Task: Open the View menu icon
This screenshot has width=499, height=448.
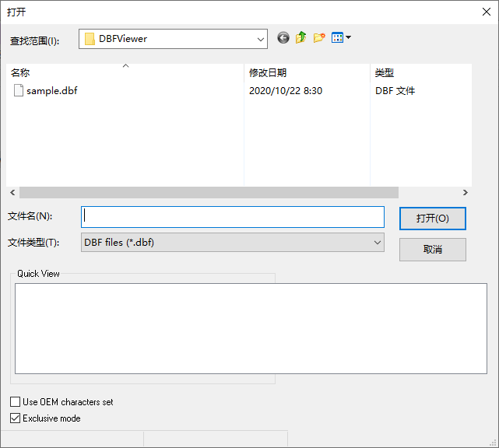Action: 337,37
